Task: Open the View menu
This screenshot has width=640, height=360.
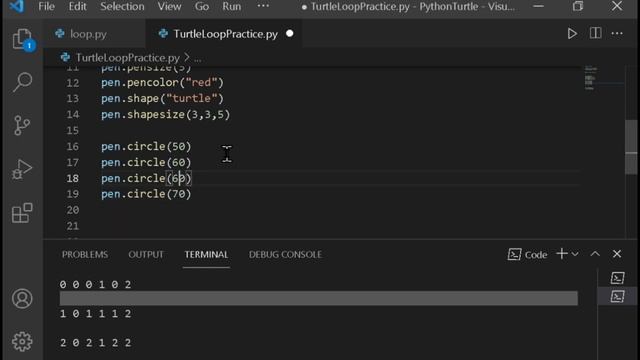Action: 169,7
